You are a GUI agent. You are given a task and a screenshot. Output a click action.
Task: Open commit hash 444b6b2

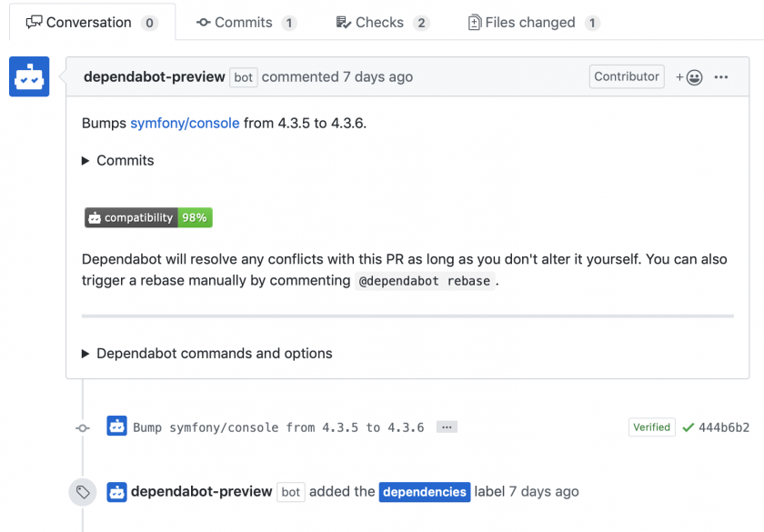click(724, 427)
